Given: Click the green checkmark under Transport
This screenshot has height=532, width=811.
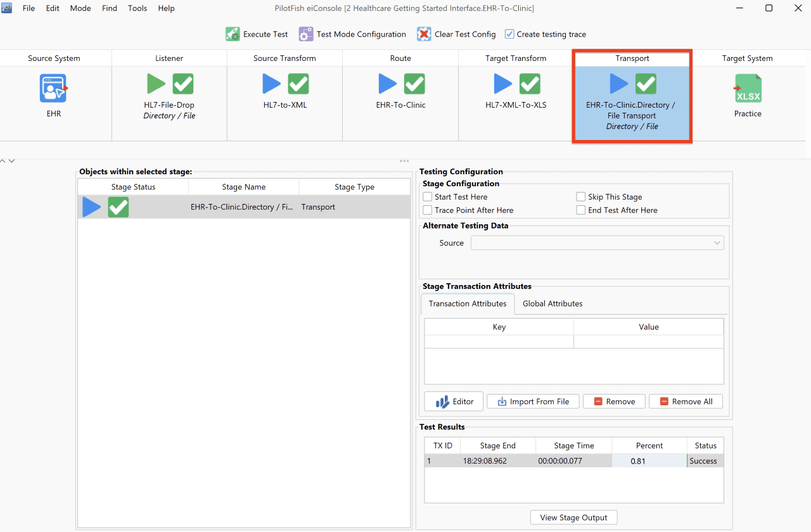Looking at the screenshot, I should [646, 84].
